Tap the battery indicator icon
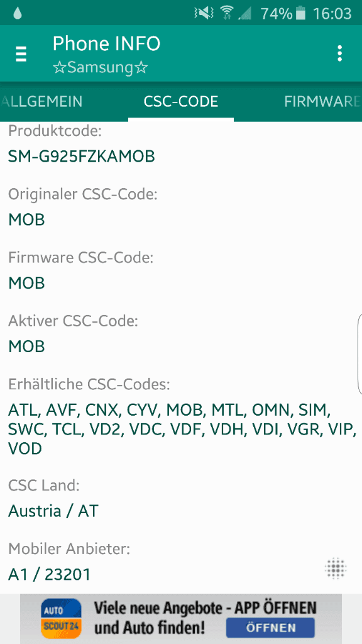Image resolution: width=362 pixels, height=644 pixels. click(x=301, y=14)
